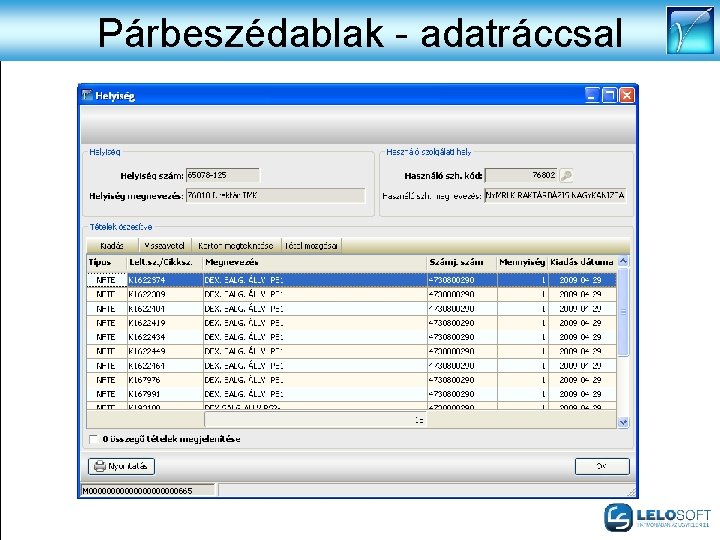
Task: Click the date cell in the K167991 row
Action: pos(582,394)
